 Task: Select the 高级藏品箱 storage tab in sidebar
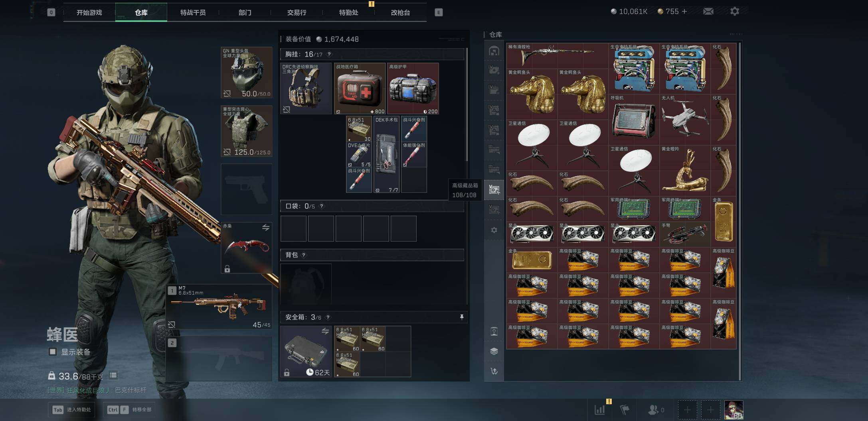click(x=494, y=190)
